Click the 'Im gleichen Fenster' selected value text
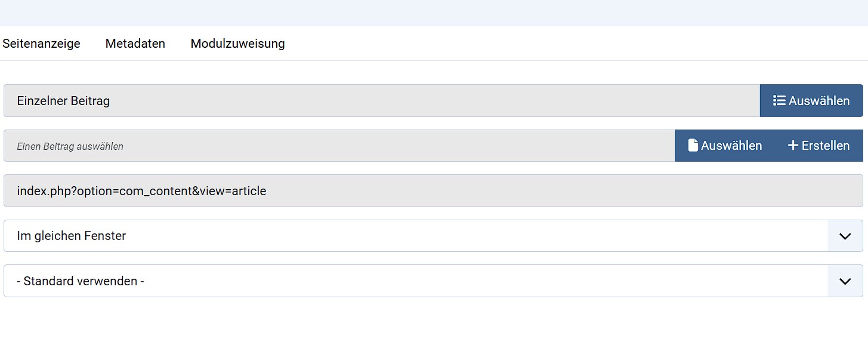 (72, 236)
